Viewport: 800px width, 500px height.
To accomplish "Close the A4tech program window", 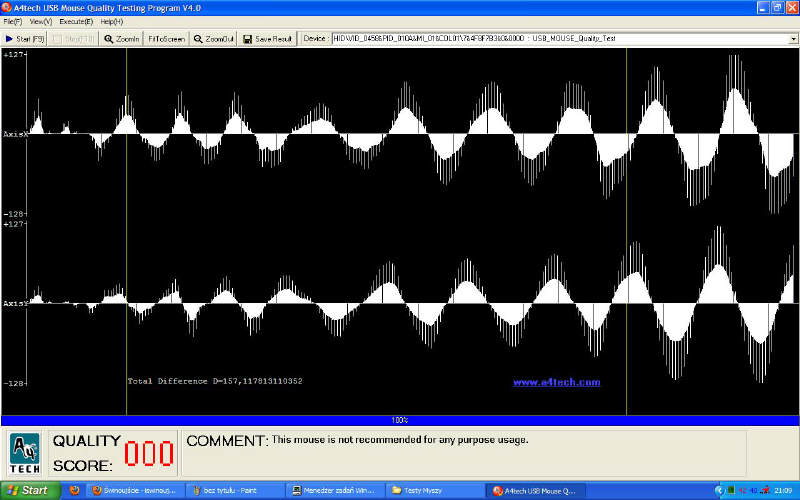I will 791,7.
